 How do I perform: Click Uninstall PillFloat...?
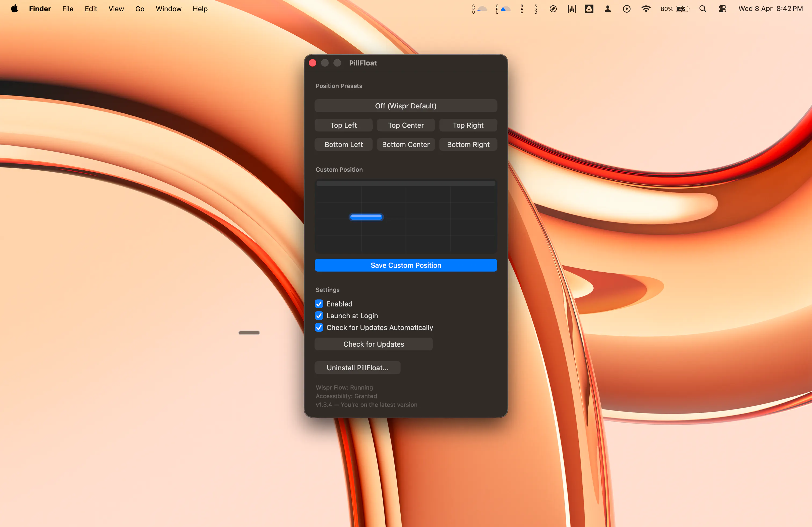(x=358, y=368)
